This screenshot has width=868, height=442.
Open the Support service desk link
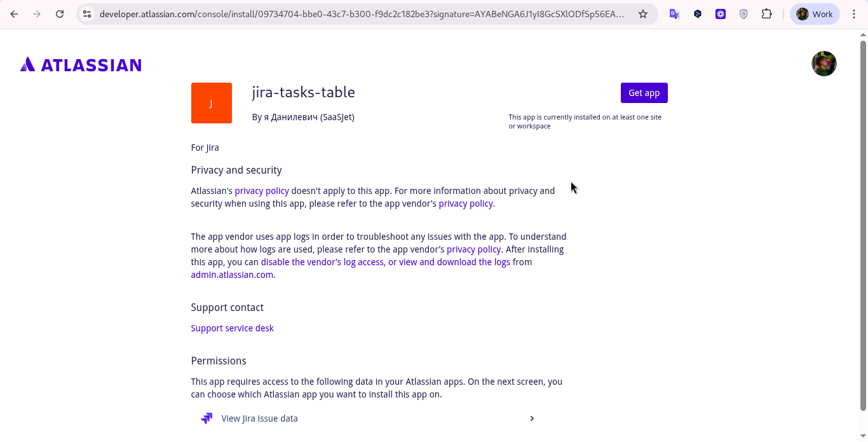pos(232,328)
